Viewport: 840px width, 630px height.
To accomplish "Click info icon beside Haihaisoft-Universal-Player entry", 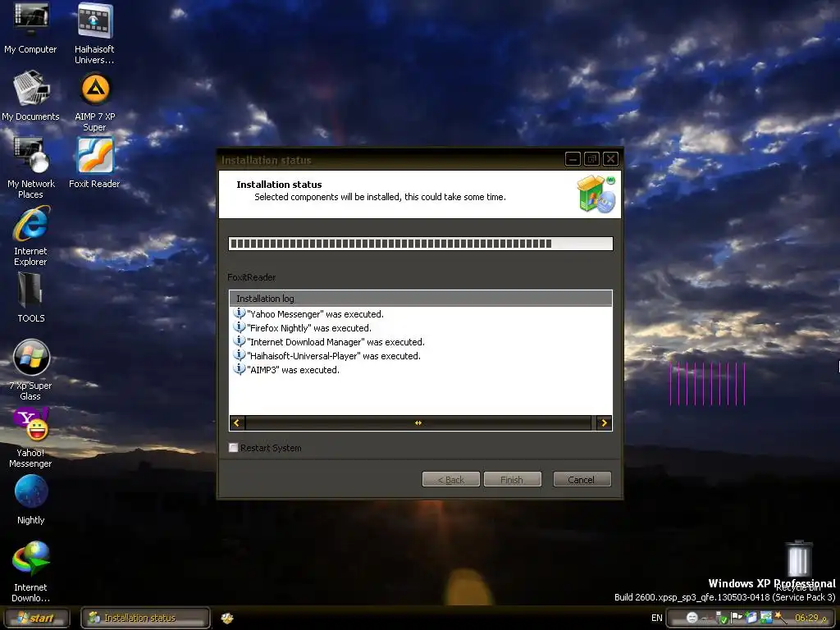I will [x=239, y=354].
